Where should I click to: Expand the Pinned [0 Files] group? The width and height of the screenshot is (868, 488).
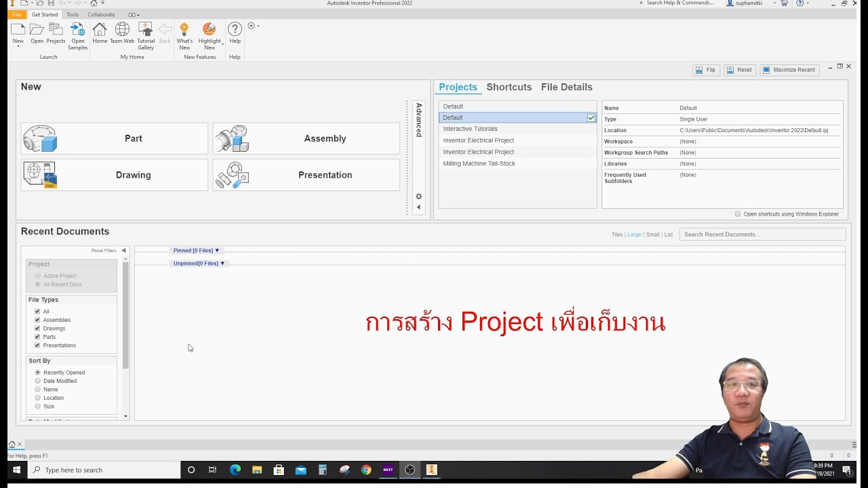pos(196,251)
